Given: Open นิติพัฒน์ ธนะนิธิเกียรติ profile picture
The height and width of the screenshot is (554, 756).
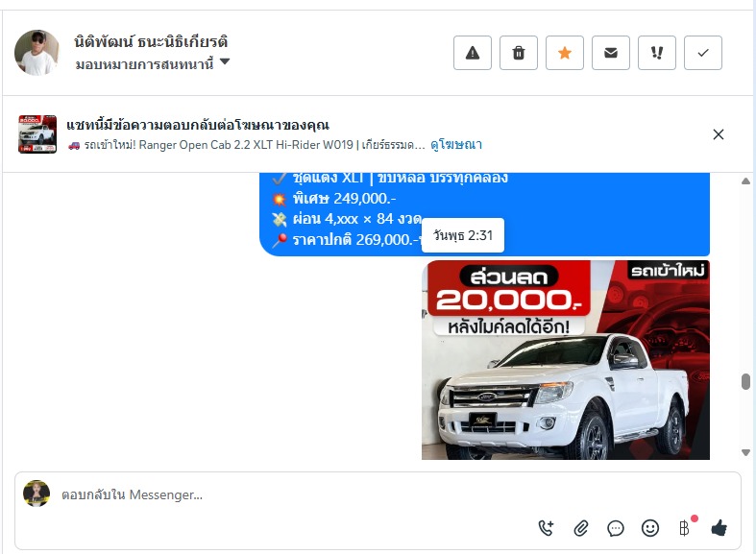Looking at the screenshot, I should (x=37, y=53).
